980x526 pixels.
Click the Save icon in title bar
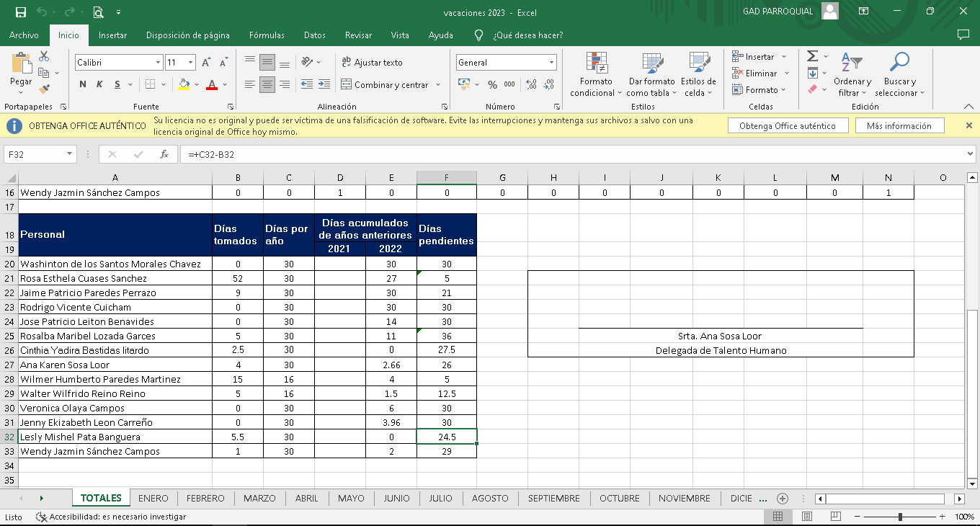(21, 12)
